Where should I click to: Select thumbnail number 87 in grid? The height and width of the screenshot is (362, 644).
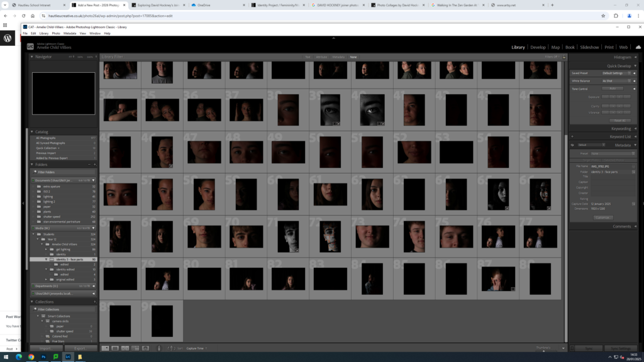(x=498, y=278)
